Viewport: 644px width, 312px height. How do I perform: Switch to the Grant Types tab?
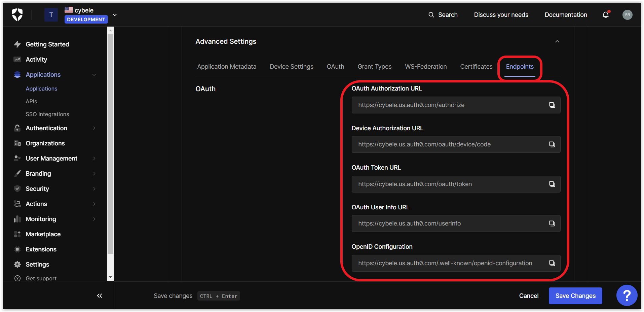point(374,67)
